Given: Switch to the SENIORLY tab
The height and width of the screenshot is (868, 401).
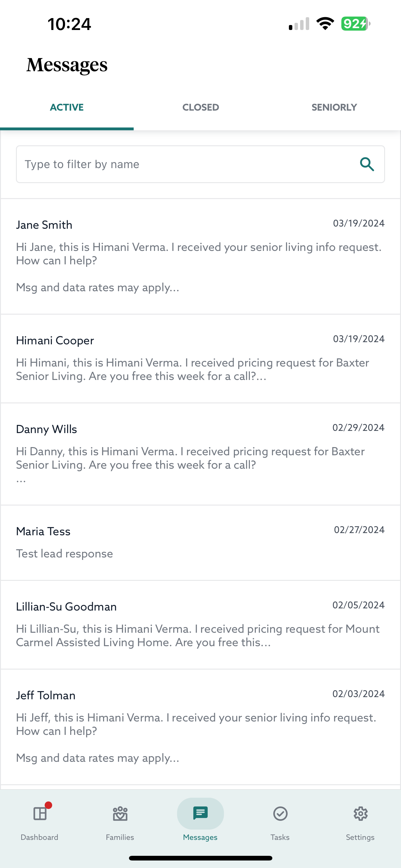Looking at the screenshot, I should tap(334, 107).
